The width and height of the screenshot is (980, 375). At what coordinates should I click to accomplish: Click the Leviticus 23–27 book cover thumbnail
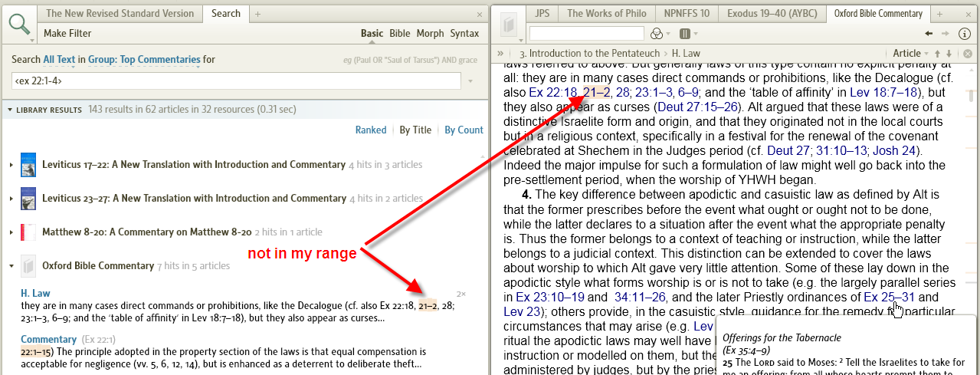[28, 199]
